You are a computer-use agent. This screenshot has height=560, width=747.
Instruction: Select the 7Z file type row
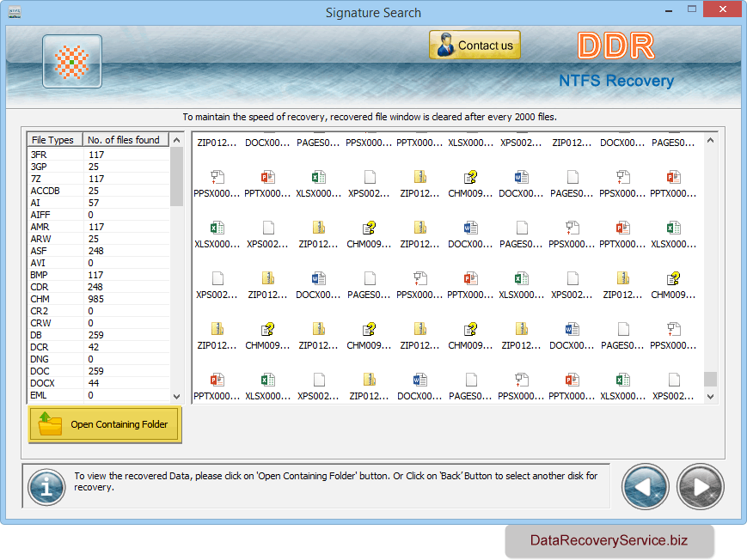click(98, 179)
